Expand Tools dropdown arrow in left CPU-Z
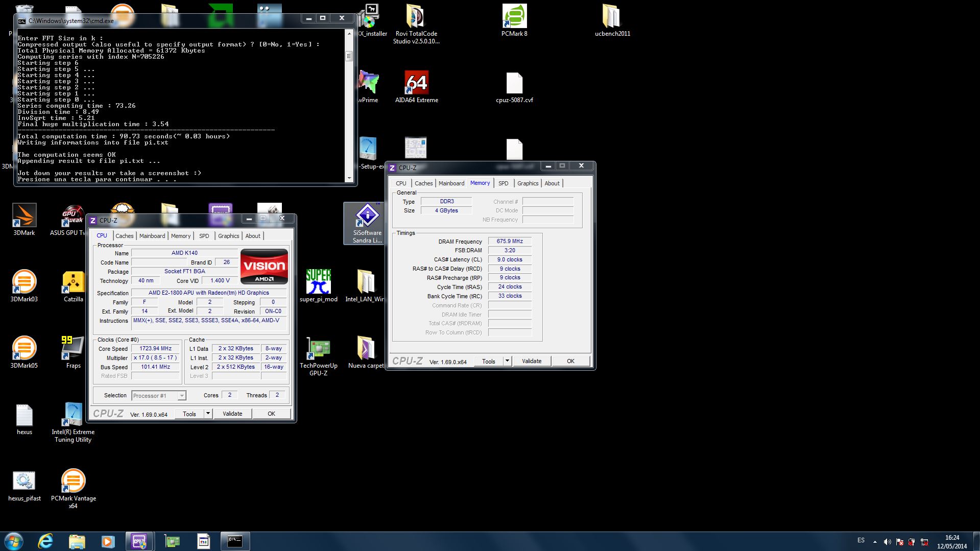 208,414
